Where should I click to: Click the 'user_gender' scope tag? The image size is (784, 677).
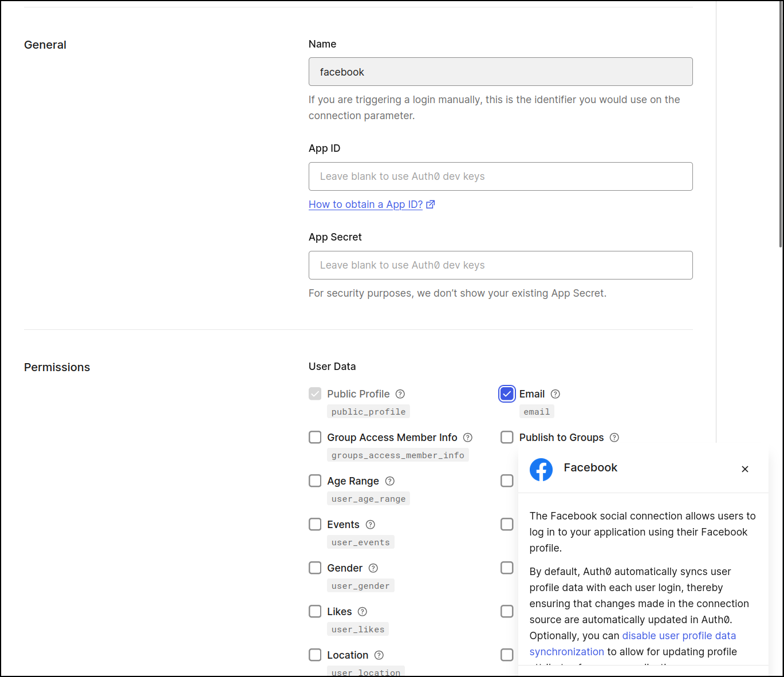(361, 586)
